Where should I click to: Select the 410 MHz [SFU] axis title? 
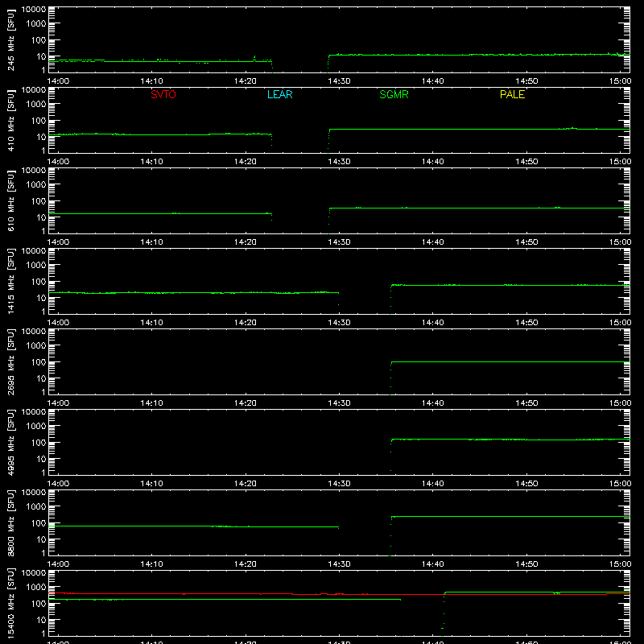pos(11,120)
